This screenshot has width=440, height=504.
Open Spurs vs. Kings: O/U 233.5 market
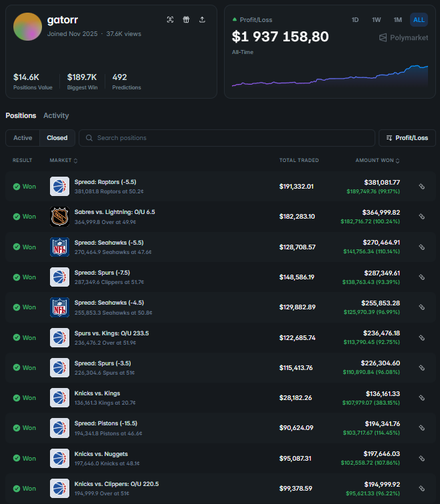coord(111,333)
